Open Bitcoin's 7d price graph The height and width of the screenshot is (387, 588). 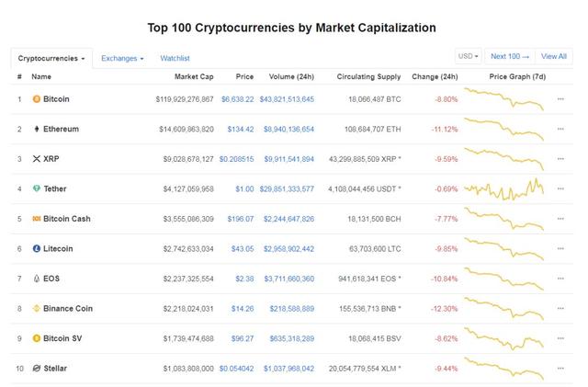click(503, 99)
